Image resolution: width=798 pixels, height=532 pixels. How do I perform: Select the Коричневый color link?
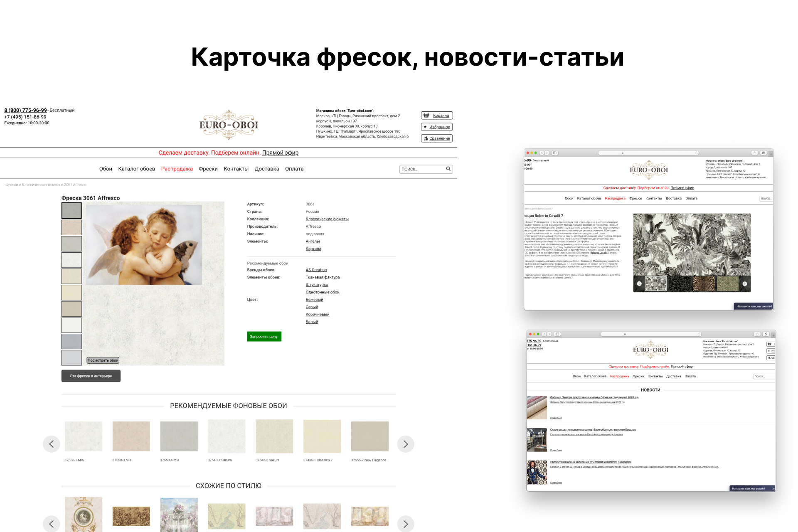tap(318, 315)
